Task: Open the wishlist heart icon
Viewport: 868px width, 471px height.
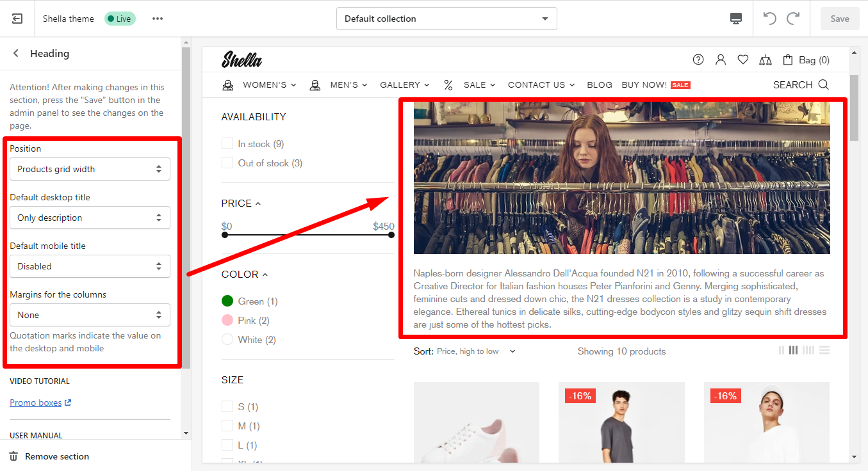Action: [743, 60]
